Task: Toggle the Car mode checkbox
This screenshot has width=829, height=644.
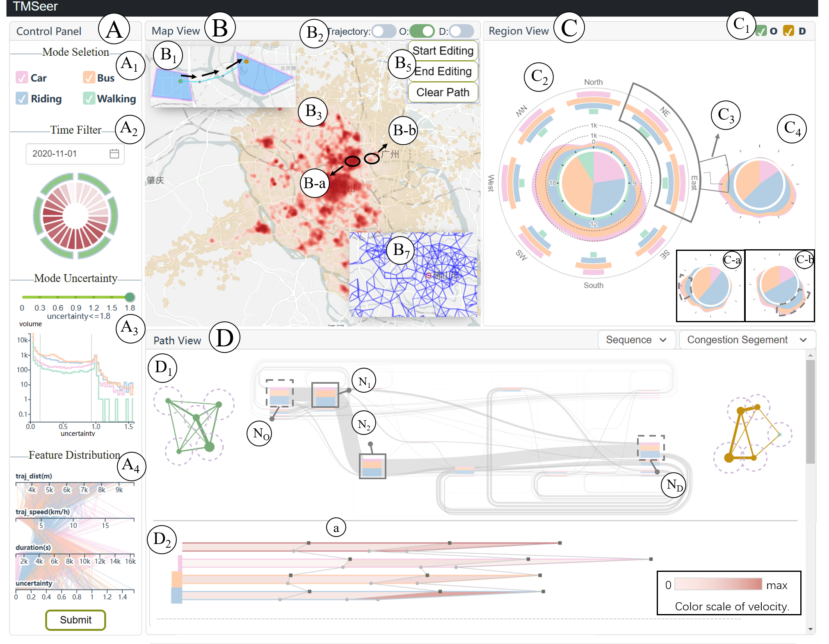Action: pyautogui.click(x=21, y=77)
